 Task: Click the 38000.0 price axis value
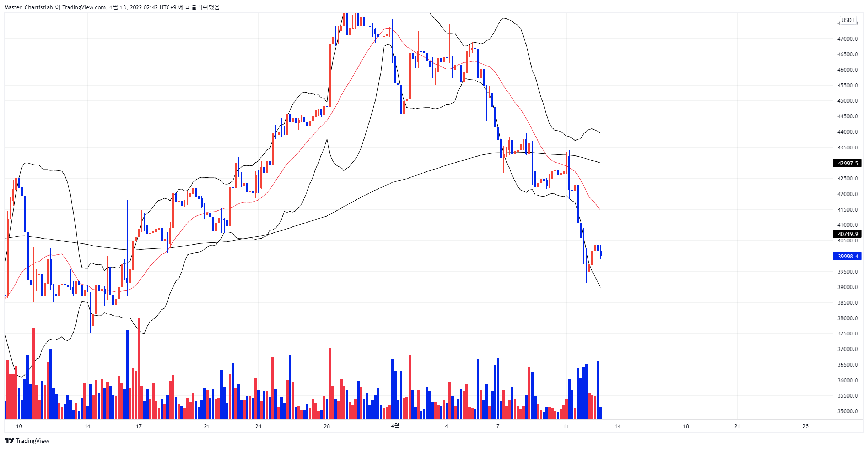tap(847, 318)
